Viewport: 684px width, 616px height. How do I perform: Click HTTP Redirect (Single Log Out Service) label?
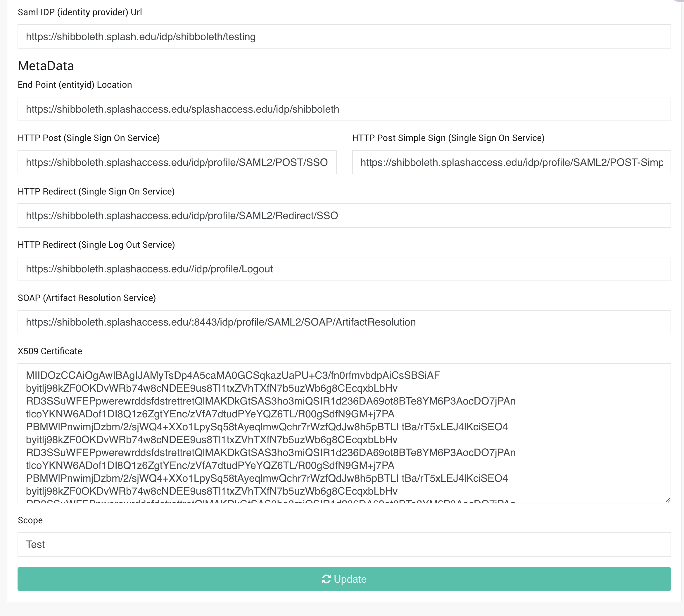pos(96,245)
